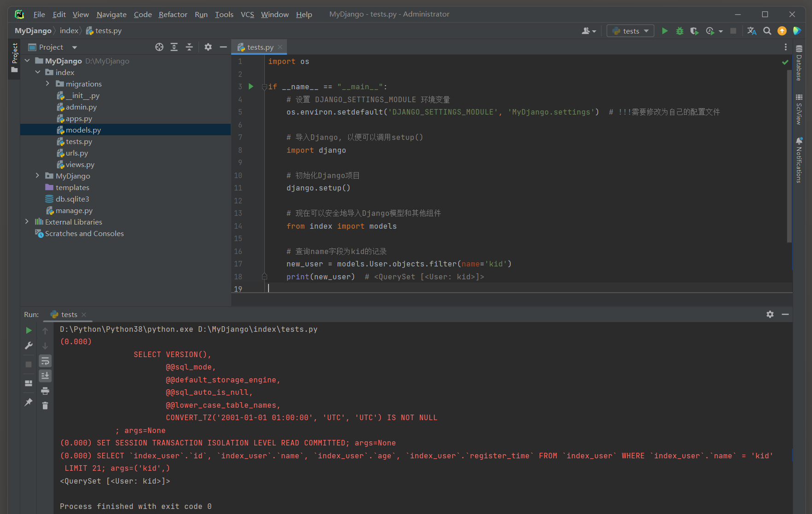Click index breadcrumb in navigation bar
Viewport: 812px width, 514px height.
tap(69, 30)
